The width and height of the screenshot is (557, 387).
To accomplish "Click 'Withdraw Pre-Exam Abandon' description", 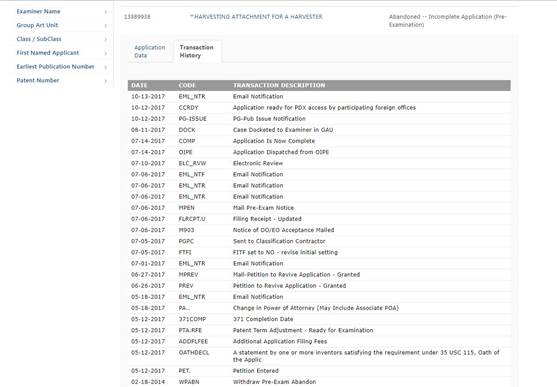I will click(x=274, y=382).
